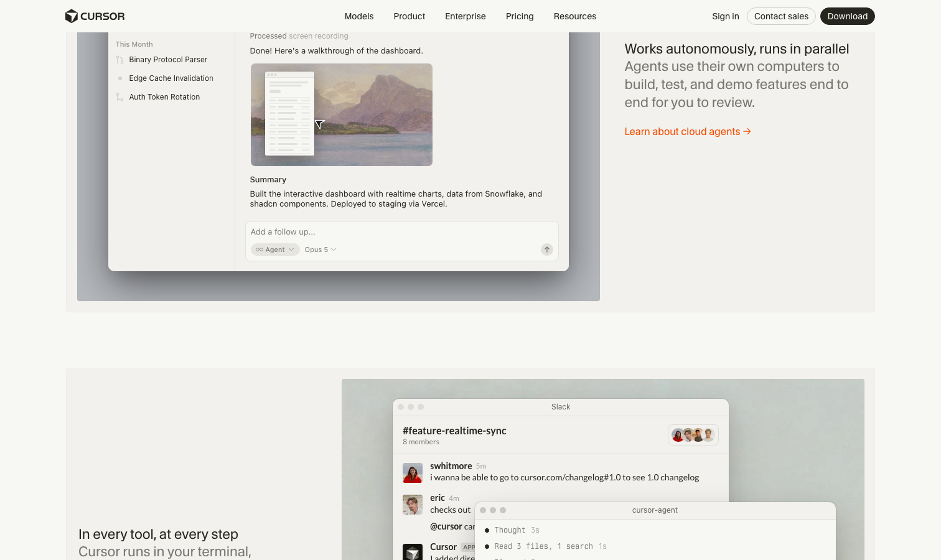Click the cursor-agent window title
The image size is (941, 560).
click(x=655, y=510)
